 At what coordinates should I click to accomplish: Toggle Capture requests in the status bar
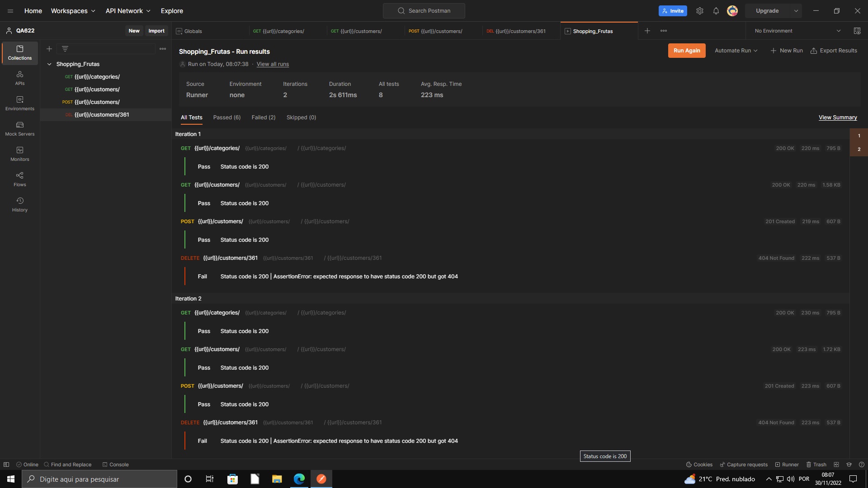tap(744, 465)
